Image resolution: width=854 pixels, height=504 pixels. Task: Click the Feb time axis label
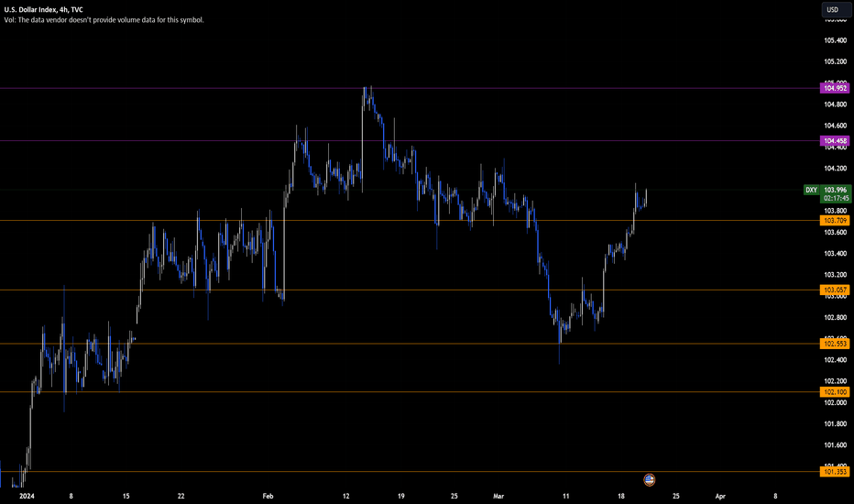[268, 497]
